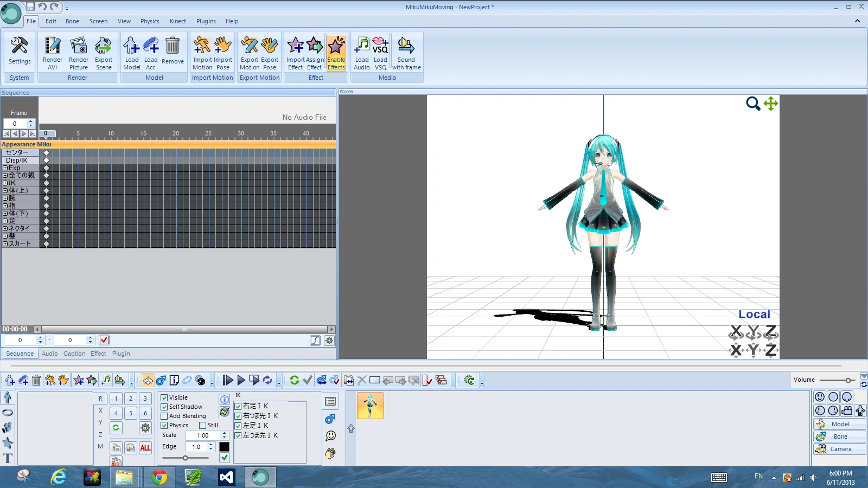868x488 pixels.
Task: Switch to the Caption tab
Action: point(74,354)
